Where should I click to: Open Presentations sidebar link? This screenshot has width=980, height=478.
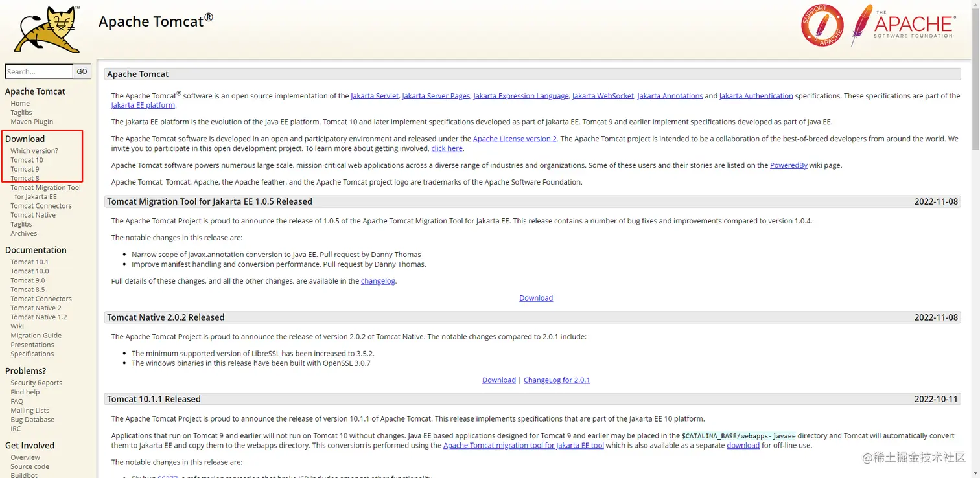click(x=32, y=345)
